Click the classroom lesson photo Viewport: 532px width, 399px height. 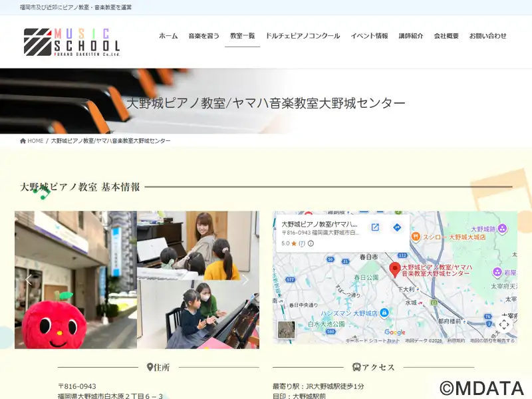pyautogui.click(x=198, y=245)
